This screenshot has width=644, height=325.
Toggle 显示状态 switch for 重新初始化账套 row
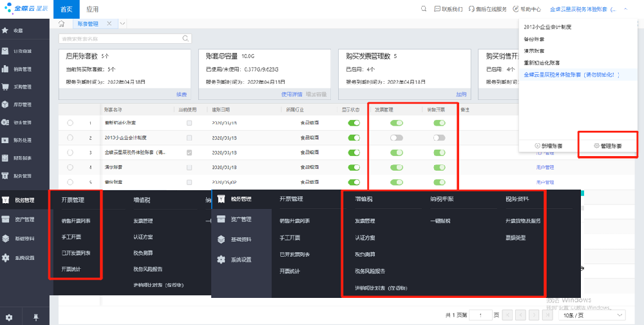click(354, 123)
